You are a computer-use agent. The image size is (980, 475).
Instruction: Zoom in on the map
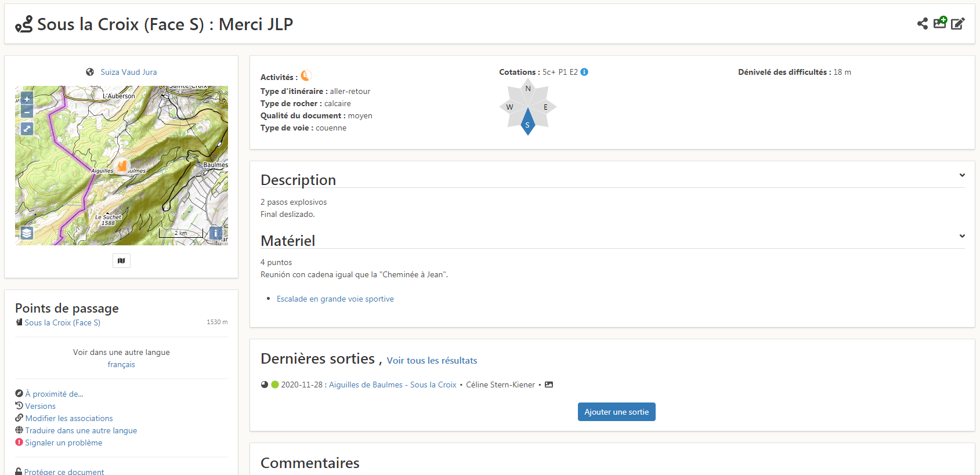[x=27, y=99]
